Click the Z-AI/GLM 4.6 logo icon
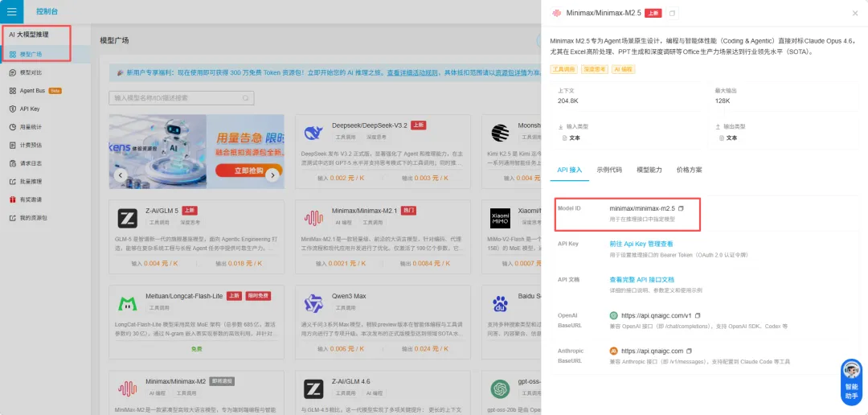868x415 pixels. [313, 389]
